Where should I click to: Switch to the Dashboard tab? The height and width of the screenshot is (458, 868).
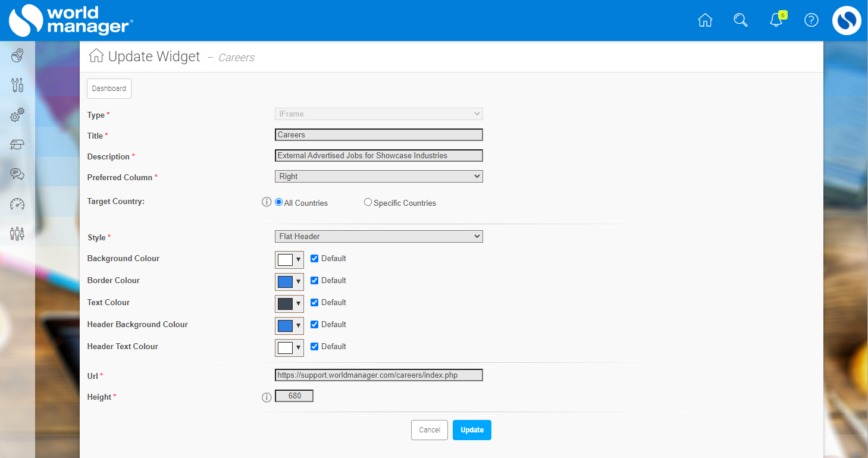(109, 88)
